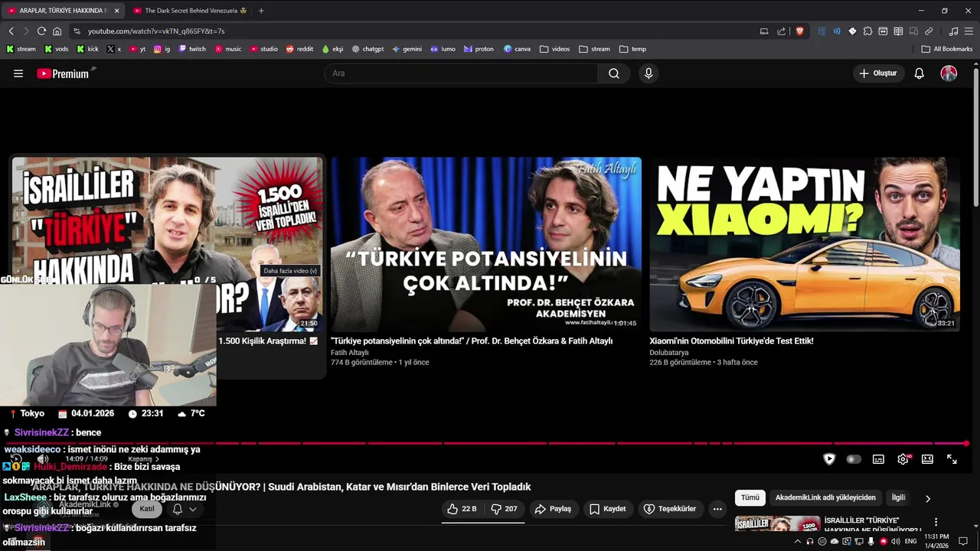The width and height of the screenshot is (980, 551).
Task: Switch to theater mode in the player
Action: [927, 459]
